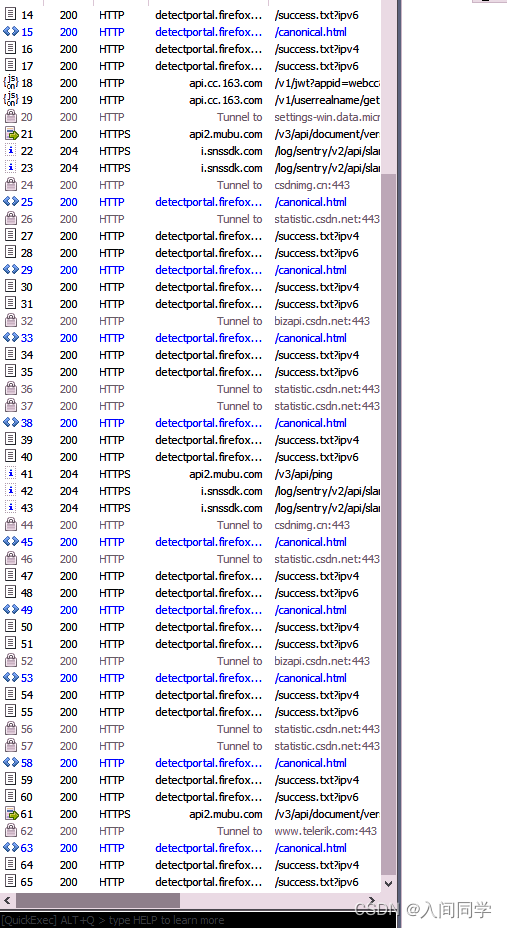Click the info icon of session 23
The width and height of the screenshot is (507, 928).
pyautogui.click(x=10, y=167)
